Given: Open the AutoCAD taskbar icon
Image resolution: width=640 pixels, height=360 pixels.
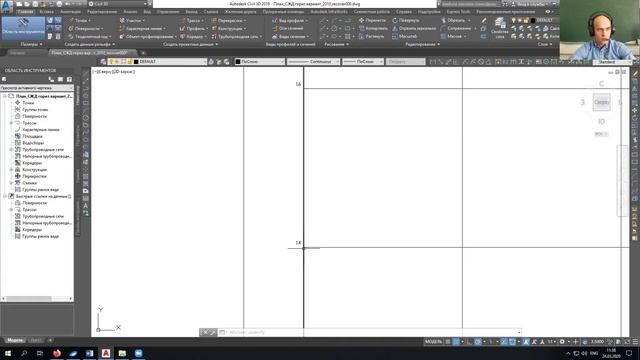Looking at the screenshot, I should (106, 353).
